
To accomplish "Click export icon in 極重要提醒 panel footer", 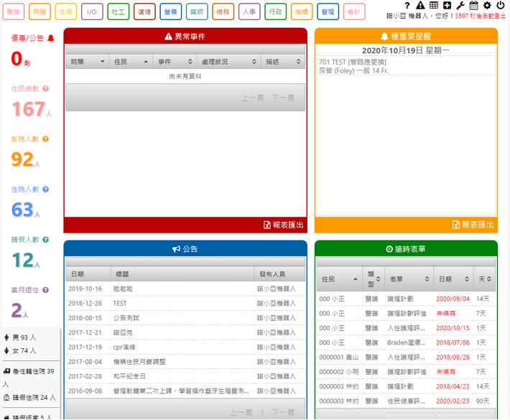I will click(x=456, y=225).
